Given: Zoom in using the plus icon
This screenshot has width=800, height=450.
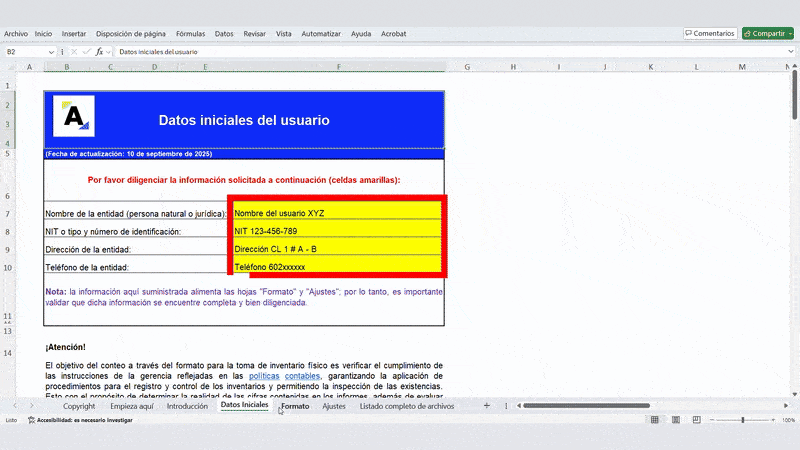Looking at the screenshot, I should 772,421.
